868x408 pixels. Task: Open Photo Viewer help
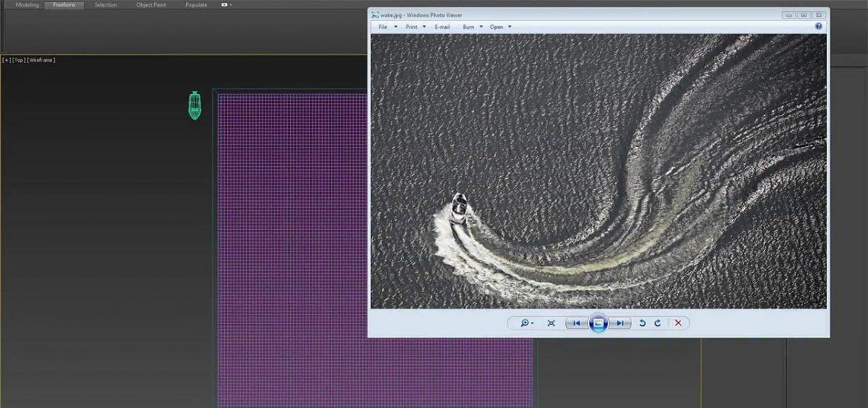[x=819, y=26]
